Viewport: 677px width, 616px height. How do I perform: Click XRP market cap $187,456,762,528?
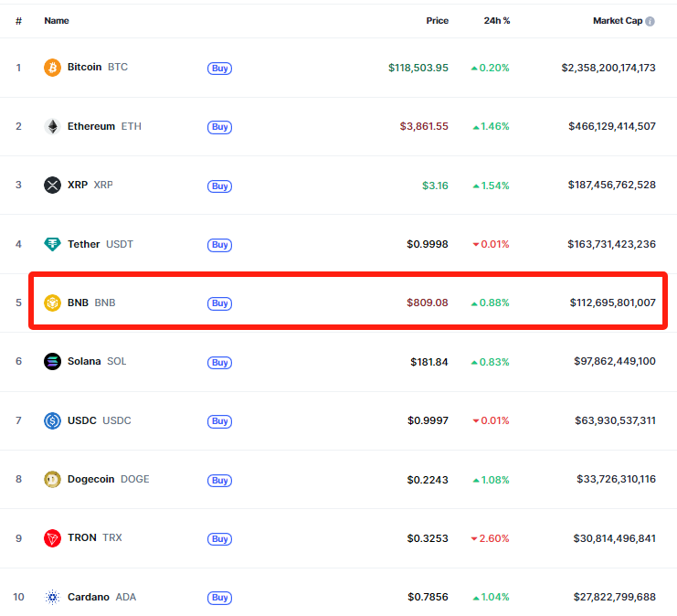click(x=612, y=185)
